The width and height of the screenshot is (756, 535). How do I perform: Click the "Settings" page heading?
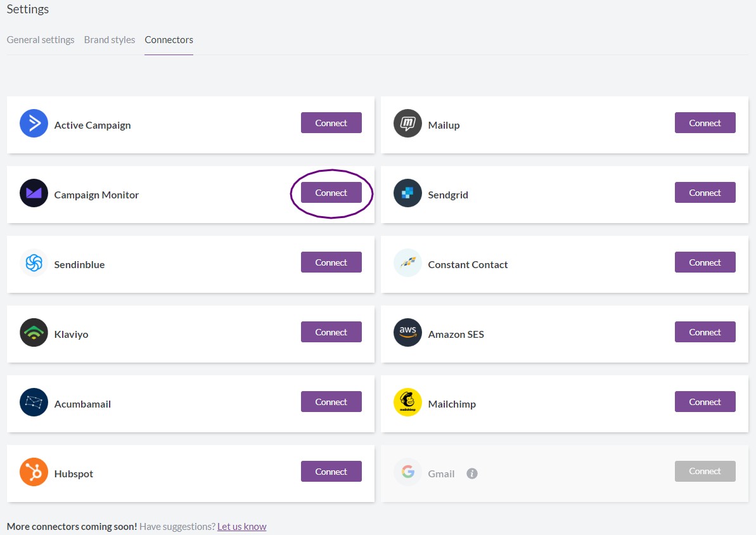[x=27, y=9]
